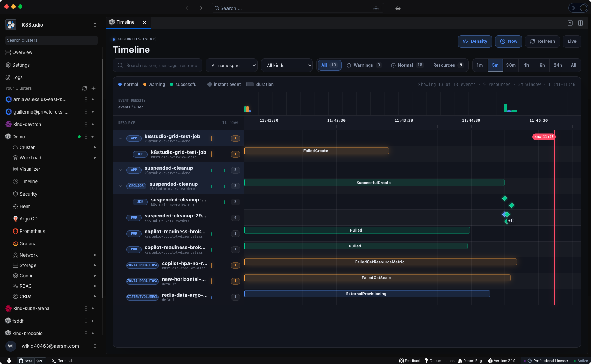Click the cluster graph icon in search bar

point(376,8)
